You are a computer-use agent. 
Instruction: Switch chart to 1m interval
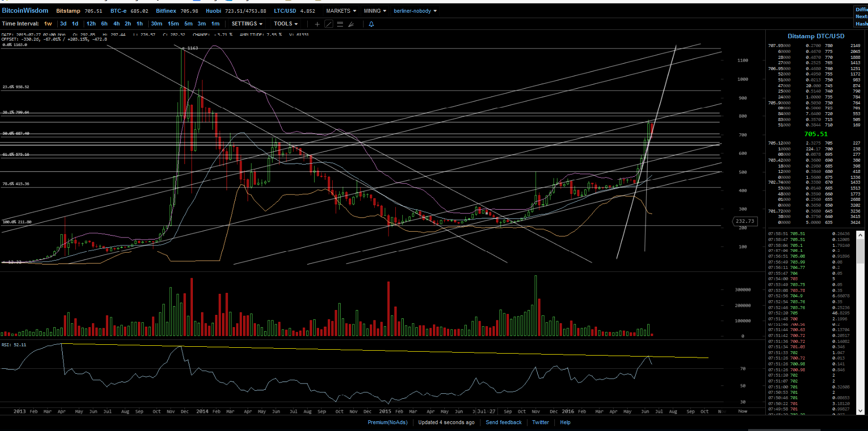click(215, 24)
